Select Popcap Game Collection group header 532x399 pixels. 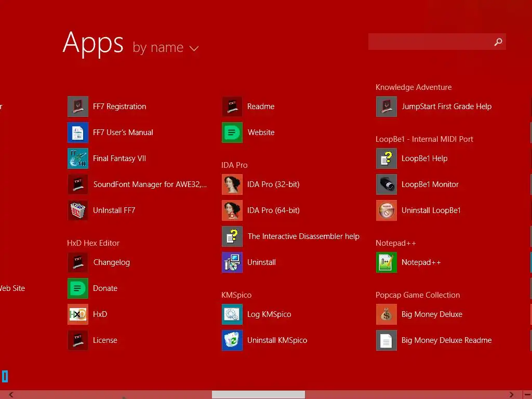(418, 295)
